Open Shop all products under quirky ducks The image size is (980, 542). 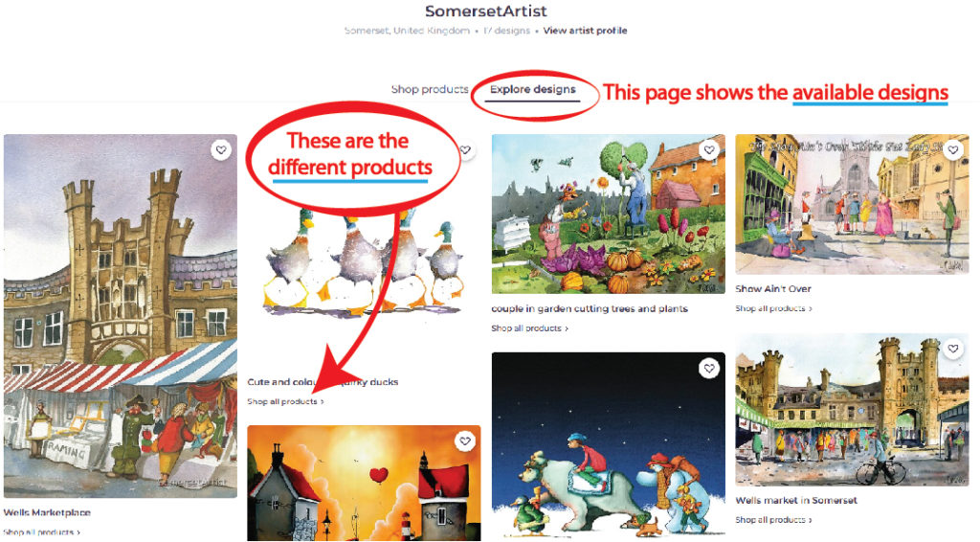coord(285,401)
